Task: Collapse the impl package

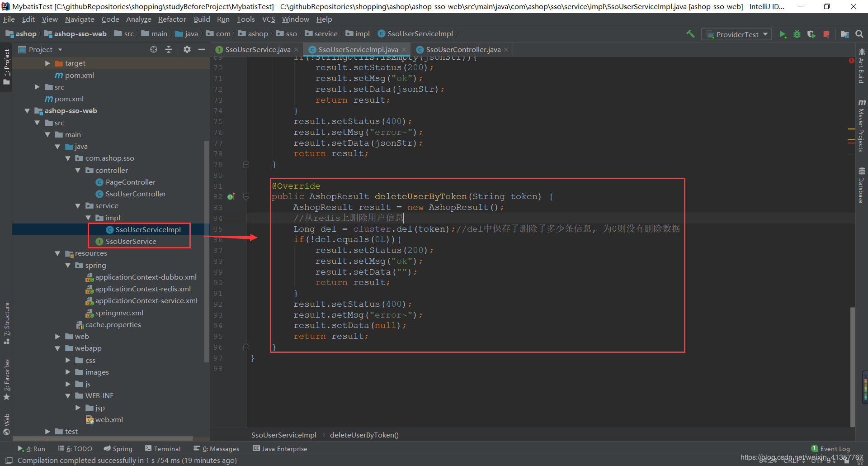Action: (88, 218)
